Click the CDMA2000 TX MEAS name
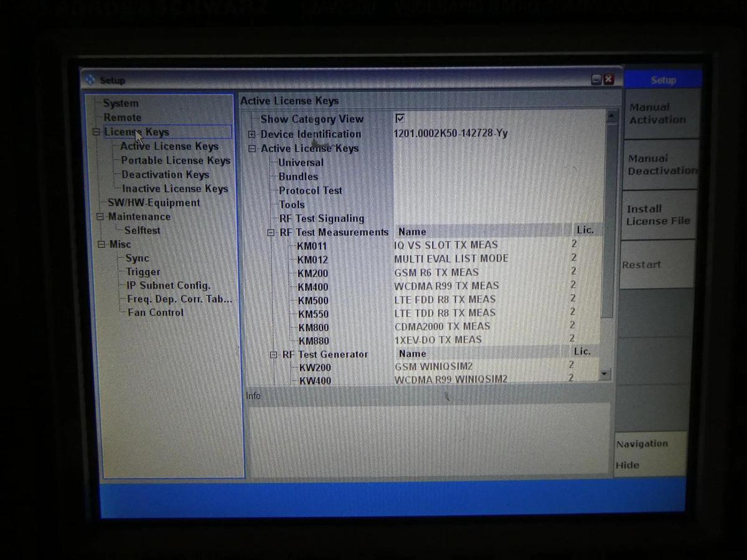Image resolution: width=747 pixels, height=560 pixels. pyautogui.click(x=443, y=326)
